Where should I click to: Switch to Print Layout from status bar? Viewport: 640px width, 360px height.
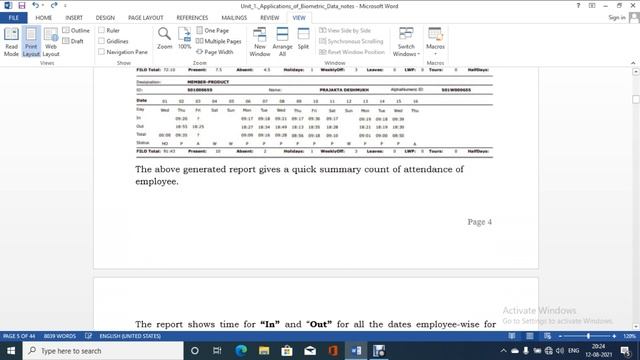click(x=529, y=336)
